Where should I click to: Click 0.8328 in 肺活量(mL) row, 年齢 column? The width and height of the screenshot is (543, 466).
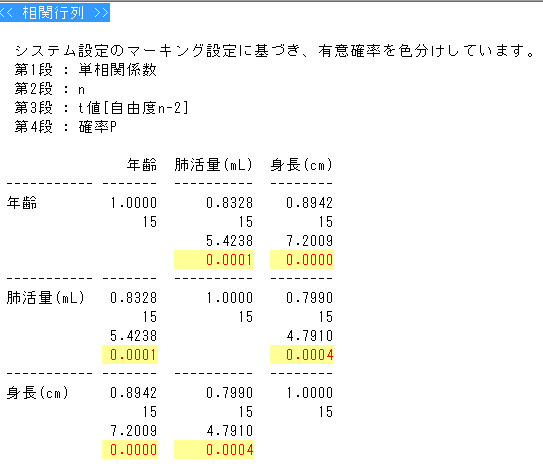(134, 298)
